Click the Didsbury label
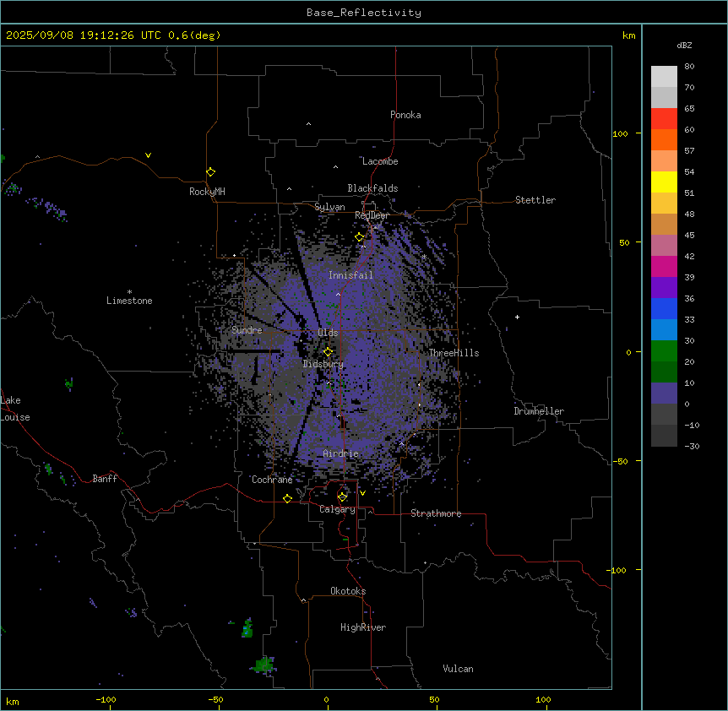Viewport: 728px width, 711px height. click(323, 364)
